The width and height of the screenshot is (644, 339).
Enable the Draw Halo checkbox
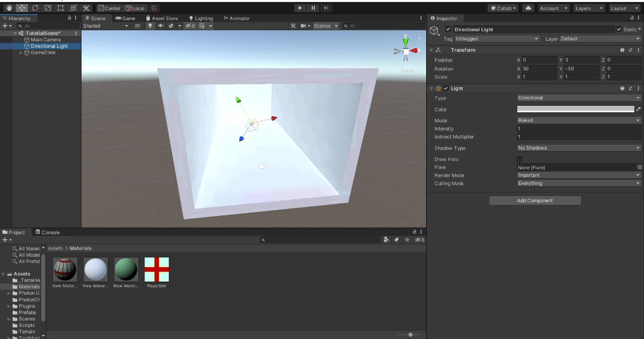[x=520, y=159]
